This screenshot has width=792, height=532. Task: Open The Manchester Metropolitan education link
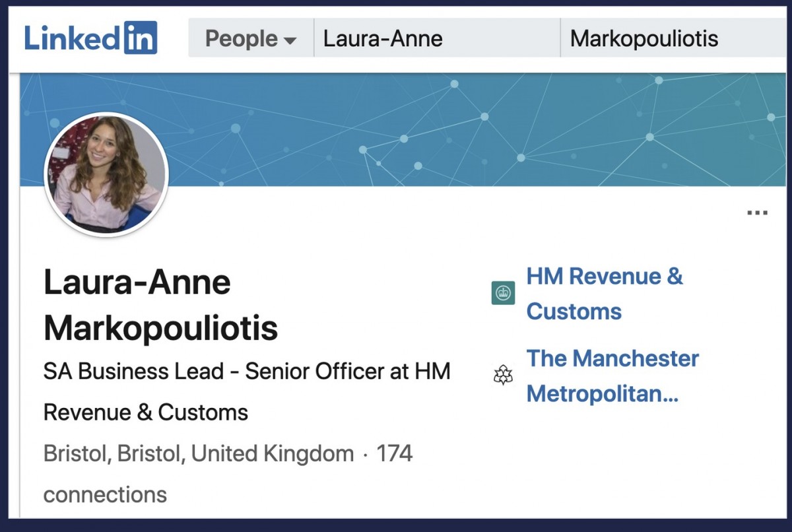point(612,376)
